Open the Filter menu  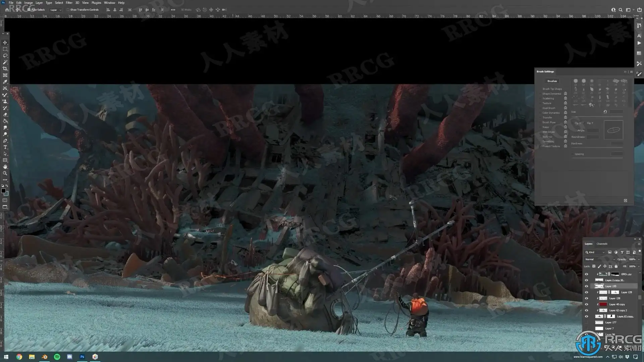click(x=69, y=3)
